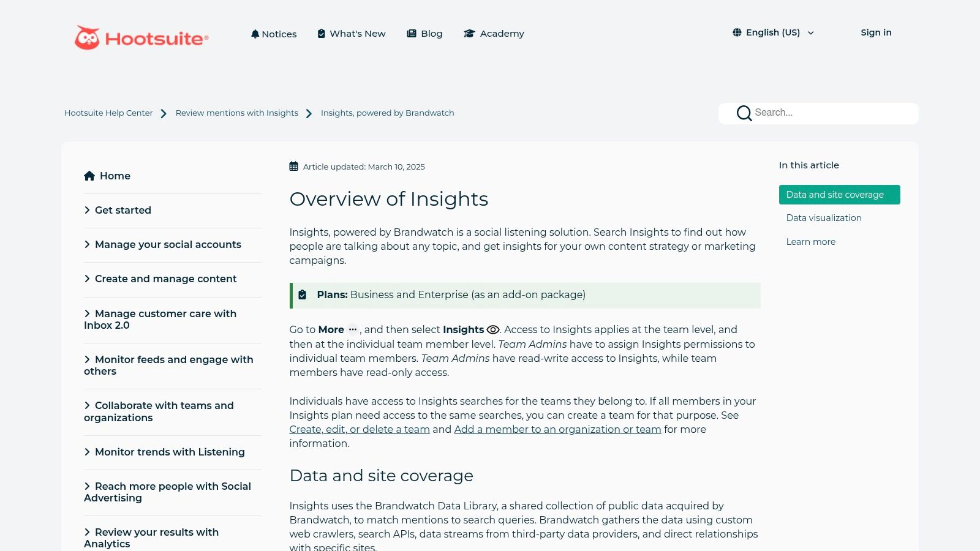Go to Hootsuite Help Center breadcrumb
Viewport: 980px width, 551px height.
pyautogui.click(x=108, y=113)
